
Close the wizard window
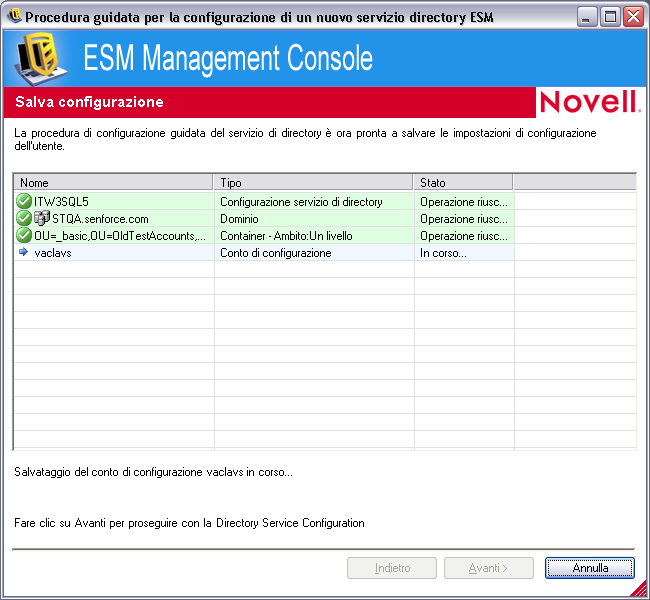[634, 17]
